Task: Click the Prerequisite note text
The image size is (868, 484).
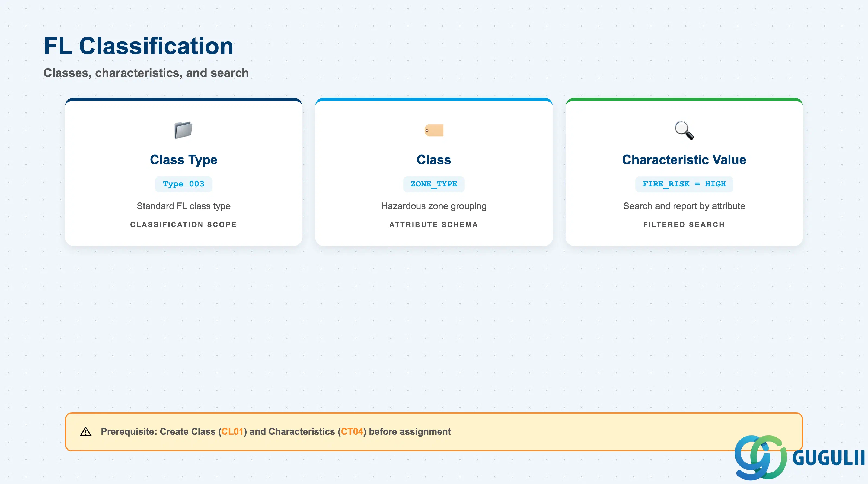Action: [x=276, y=431]
